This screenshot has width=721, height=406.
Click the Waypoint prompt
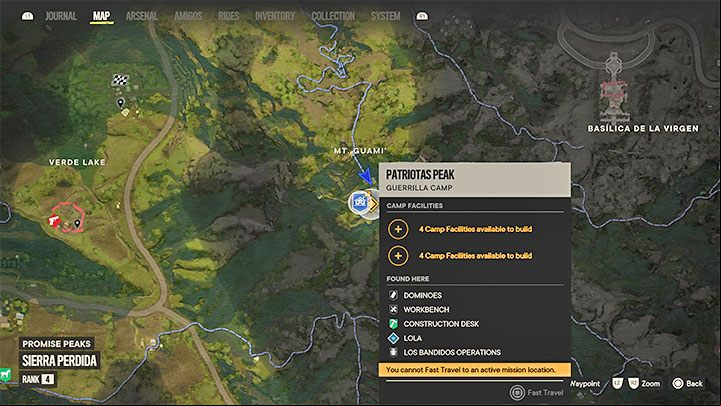point(585,383)
